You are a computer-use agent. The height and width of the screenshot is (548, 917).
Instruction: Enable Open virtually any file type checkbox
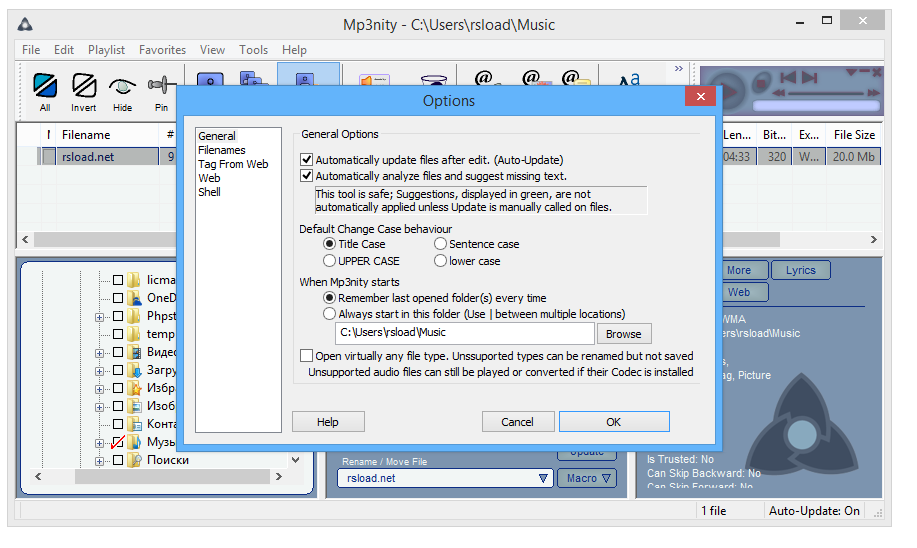[x=306, y=356]
